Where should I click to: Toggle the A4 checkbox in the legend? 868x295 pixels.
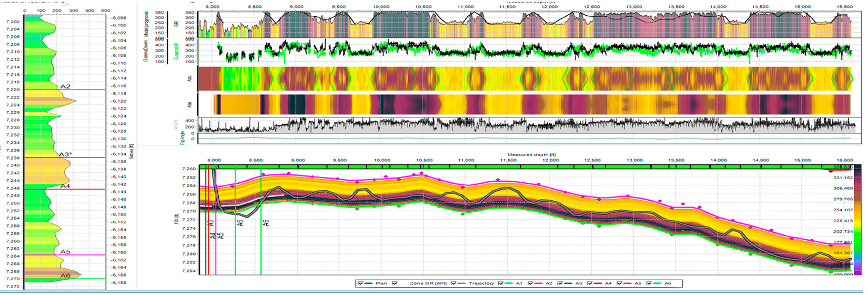tap(589, 283)
